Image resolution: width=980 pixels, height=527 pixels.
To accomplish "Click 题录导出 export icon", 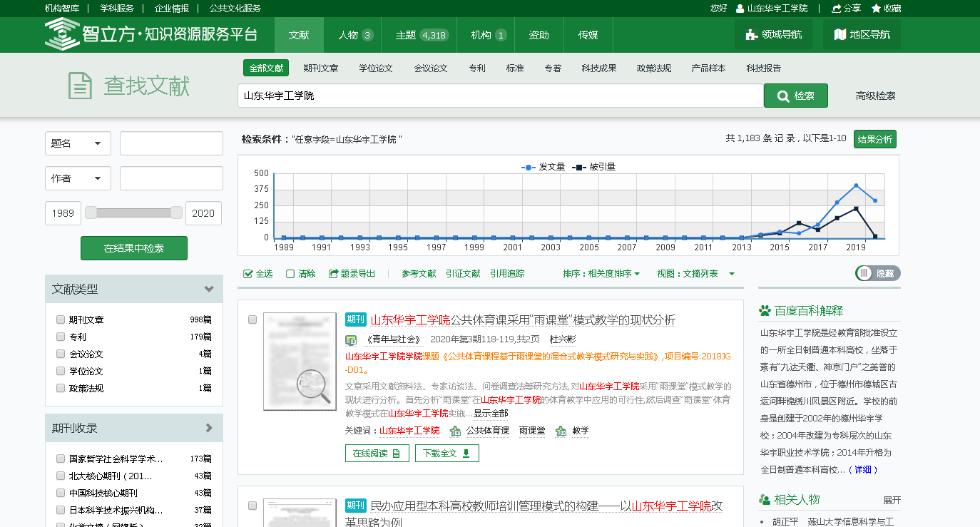I will tap(333, 274).
